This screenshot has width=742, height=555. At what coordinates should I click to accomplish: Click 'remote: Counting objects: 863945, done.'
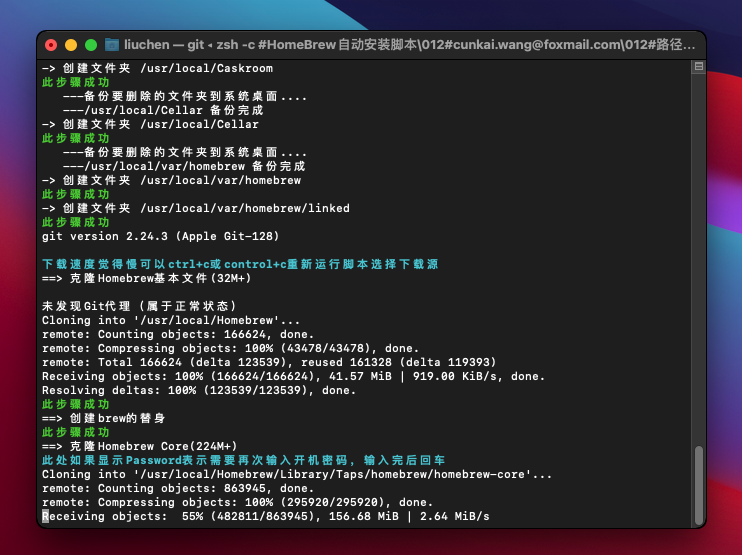178,488
